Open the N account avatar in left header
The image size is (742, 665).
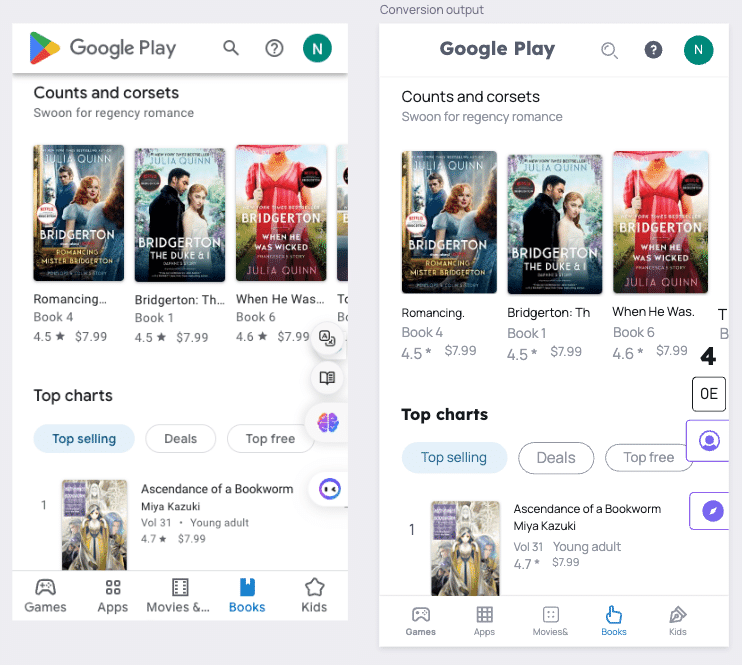tap(317, 48)
